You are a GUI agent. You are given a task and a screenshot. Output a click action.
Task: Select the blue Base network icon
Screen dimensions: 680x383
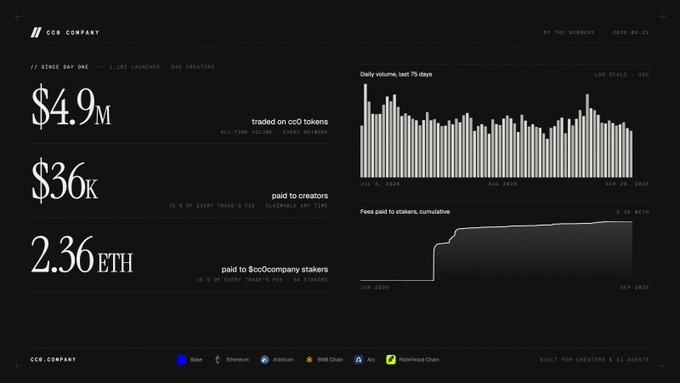coord(182,360)
